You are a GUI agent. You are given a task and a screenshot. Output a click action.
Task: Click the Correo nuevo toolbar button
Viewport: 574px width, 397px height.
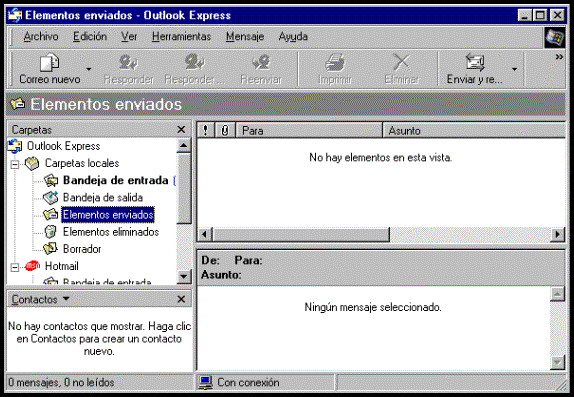pos(50,69)
